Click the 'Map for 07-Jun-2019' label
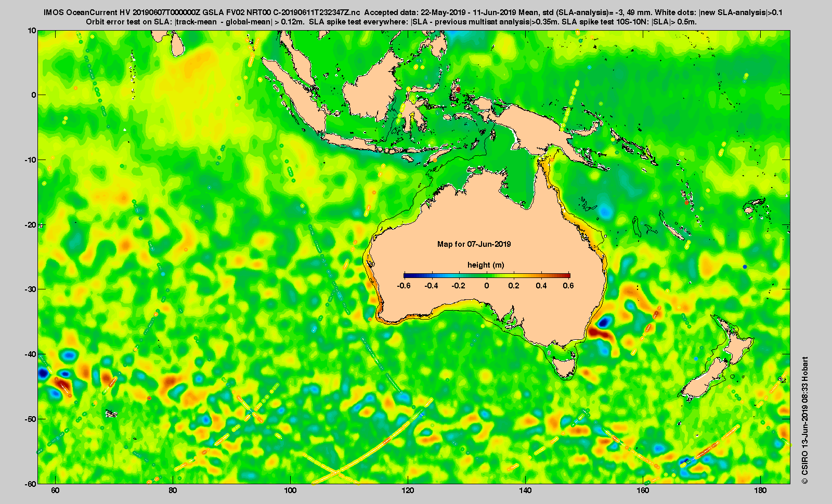Image resolution: width=832 pixels, height=504 pixels. pyautogui.click(x=474, y=244)
